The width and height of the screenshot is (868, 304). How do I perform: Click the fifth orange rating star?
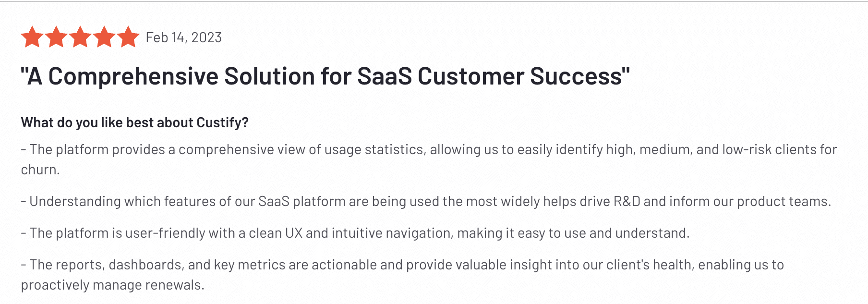point(128,37)
